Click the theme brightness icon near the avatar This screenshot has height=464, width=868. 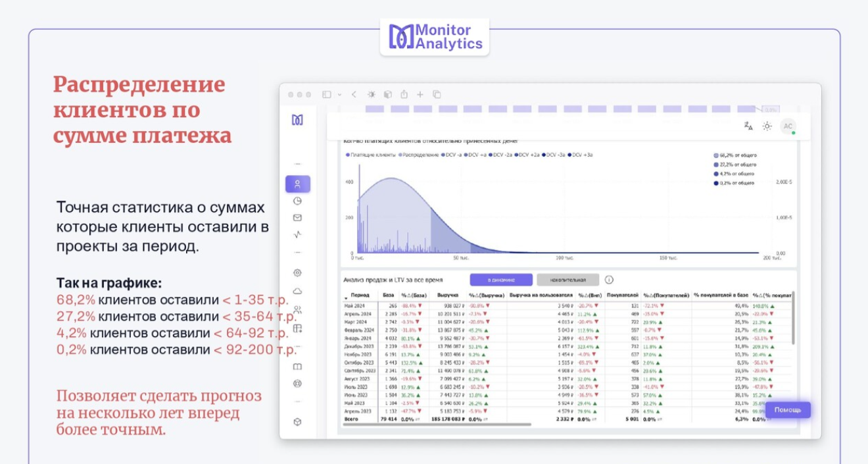pyautogui.click(x=767, y=126)
